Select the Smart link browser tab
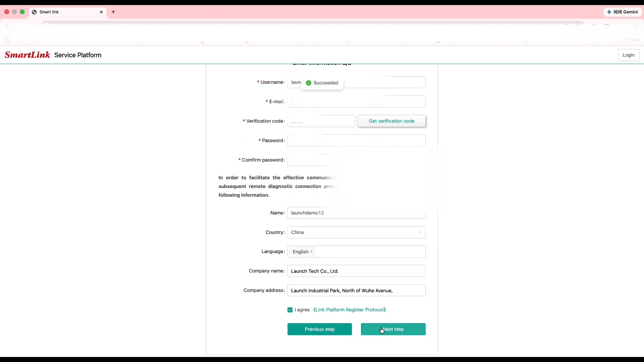Viewport: 644px width, 362px height. tap(68, 12)
